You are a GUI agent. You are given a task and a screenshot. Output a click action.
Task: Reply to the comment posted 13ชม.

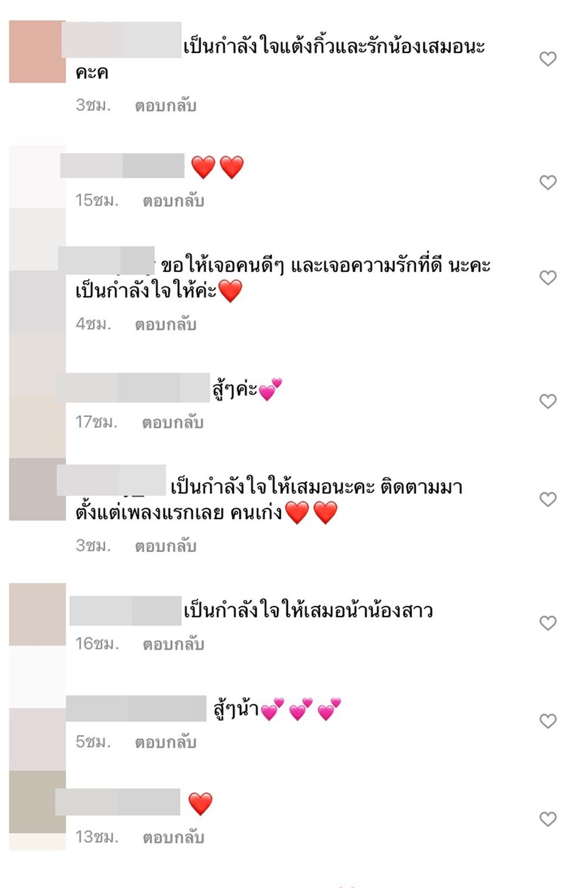point(173,838)
